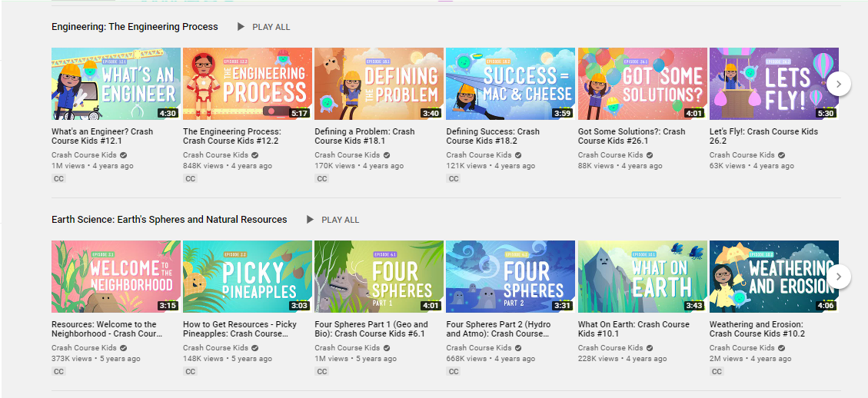The height and width of the screenshot is (398, 868).
Task: Click verified checkmark under Weathering and Erosion video
Action: click(x=782, y=347)
